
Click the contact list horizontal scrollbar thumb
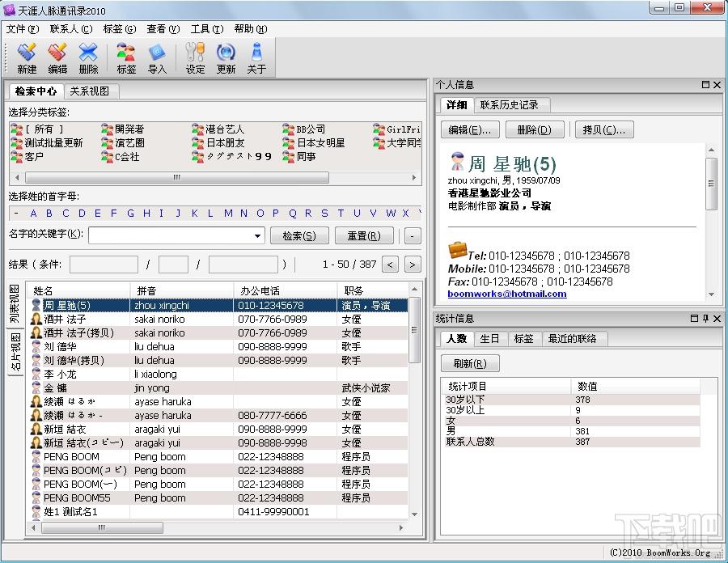[102, 527]
